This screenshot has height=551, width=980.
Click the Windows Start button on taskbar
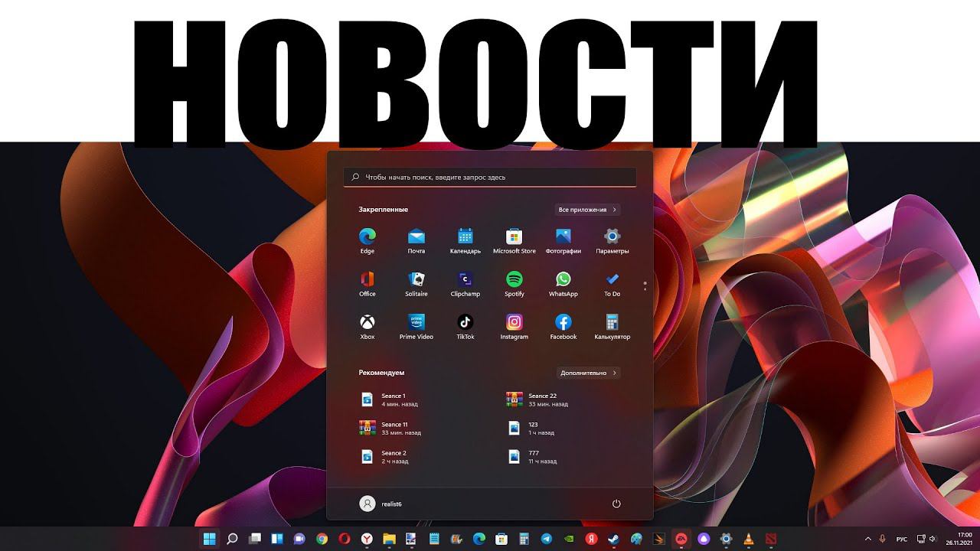click(209, 539)
